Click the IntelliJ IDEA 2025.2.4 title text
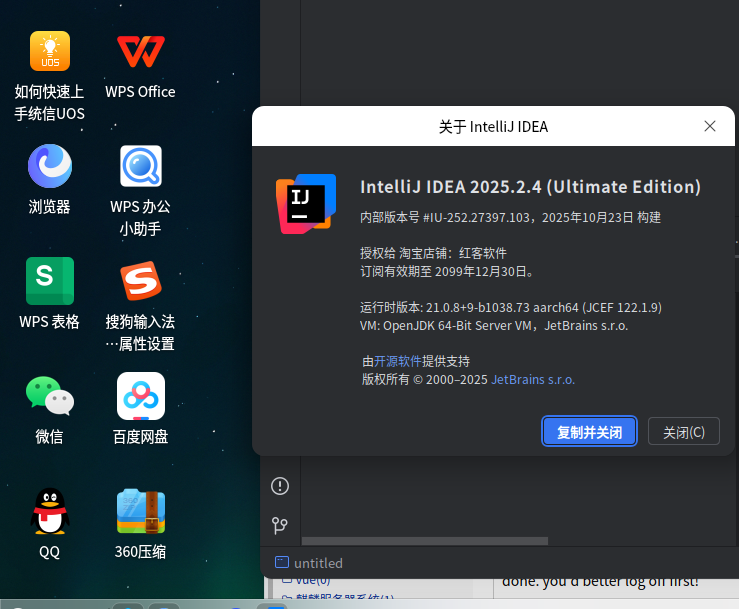The image size is (739, 609). (x=530, y=187)
